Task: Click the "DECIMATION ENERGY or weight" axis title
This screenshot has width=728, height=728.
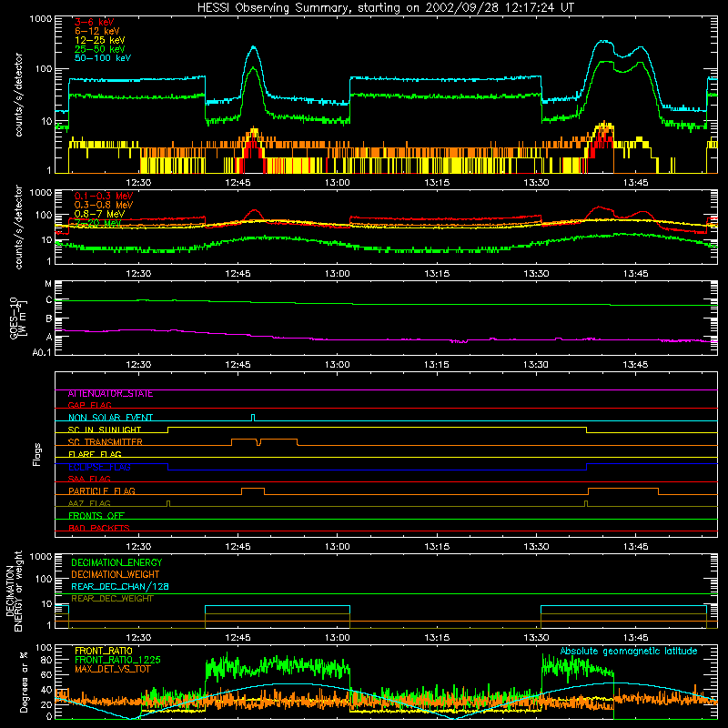Action: point(14,591)
